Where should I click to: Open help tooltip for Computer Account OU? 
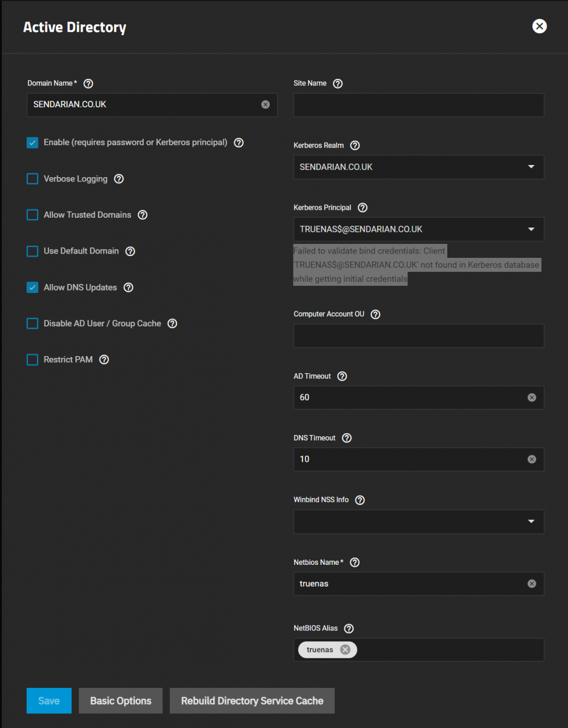(375, 314)
